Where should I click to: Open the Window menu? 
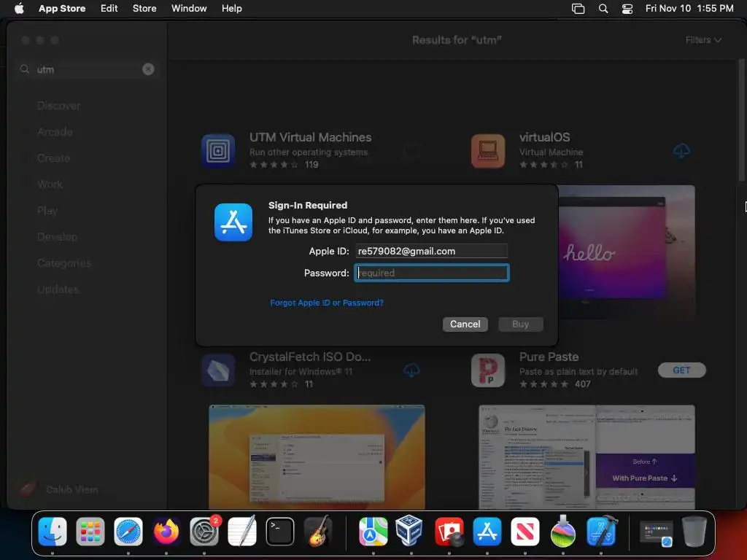[x=189, y=8]
